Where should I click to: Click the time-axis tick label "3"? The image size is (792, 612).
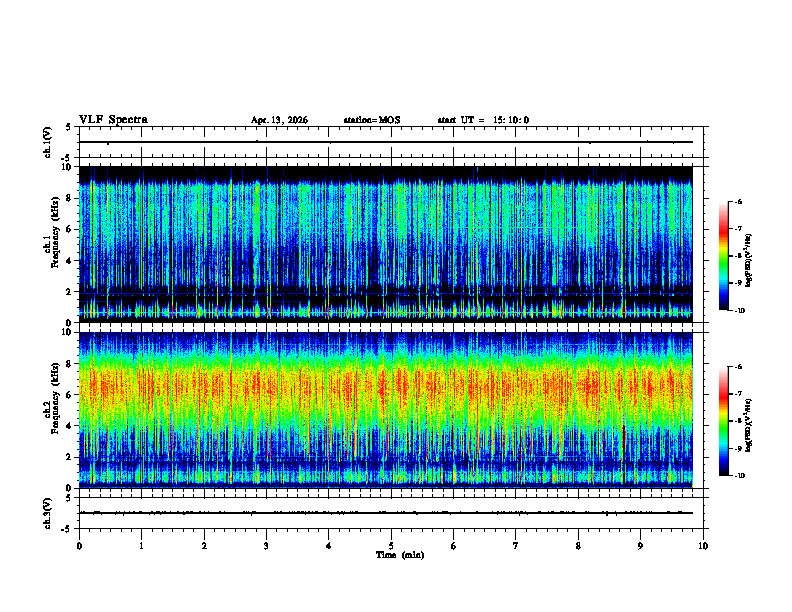pos(266,546)
